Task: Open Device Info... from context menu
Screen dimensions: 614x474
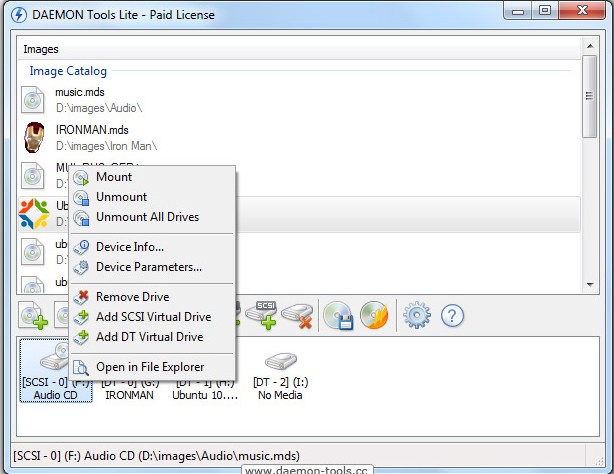Action: (x=152, y=247)
